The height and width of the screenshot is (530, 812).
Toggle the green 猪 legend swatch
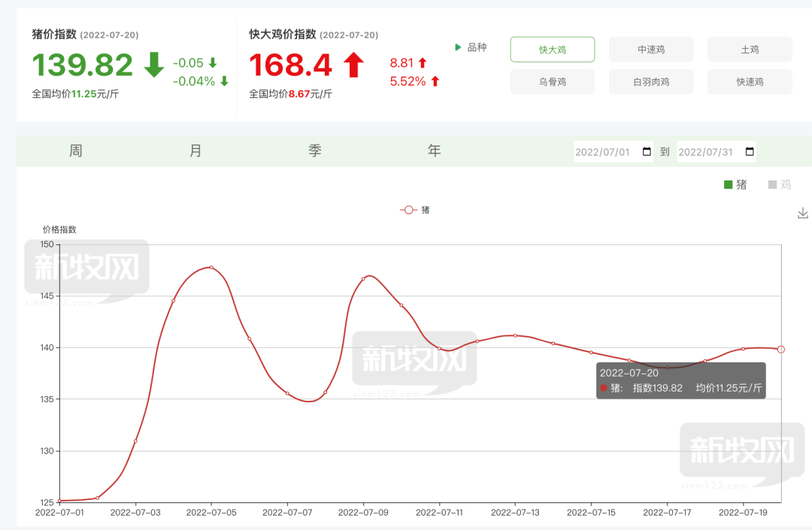pyautogui.click(x=728, y=185)
